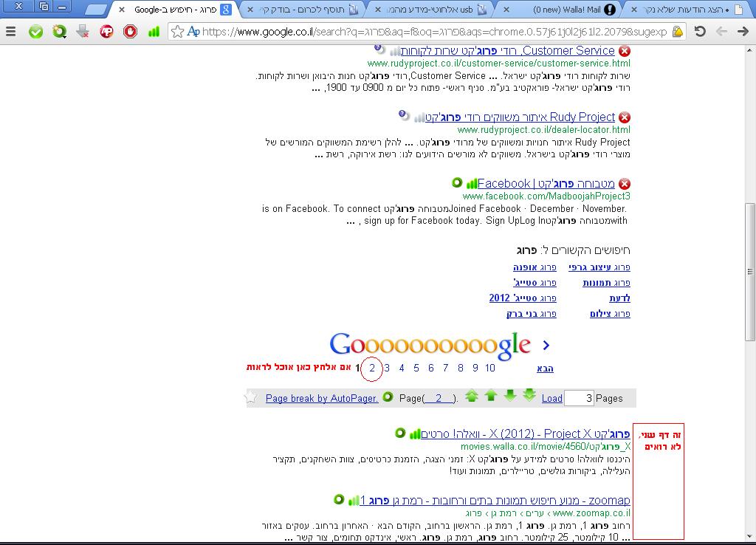The image size is (756, 545).
Task: Open the Rudy Project dealer locator result title
Action: click(x=520, y=117)
